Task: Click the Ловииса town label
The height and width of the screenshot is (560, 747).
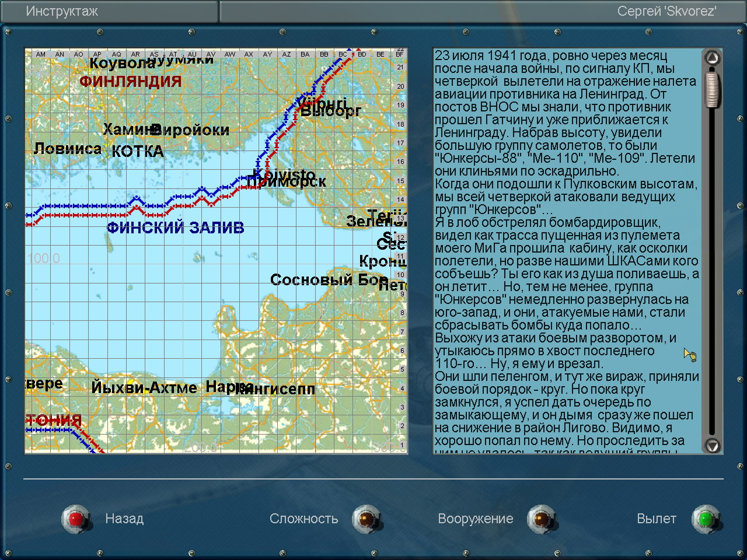Action: [x=68, y=149]
